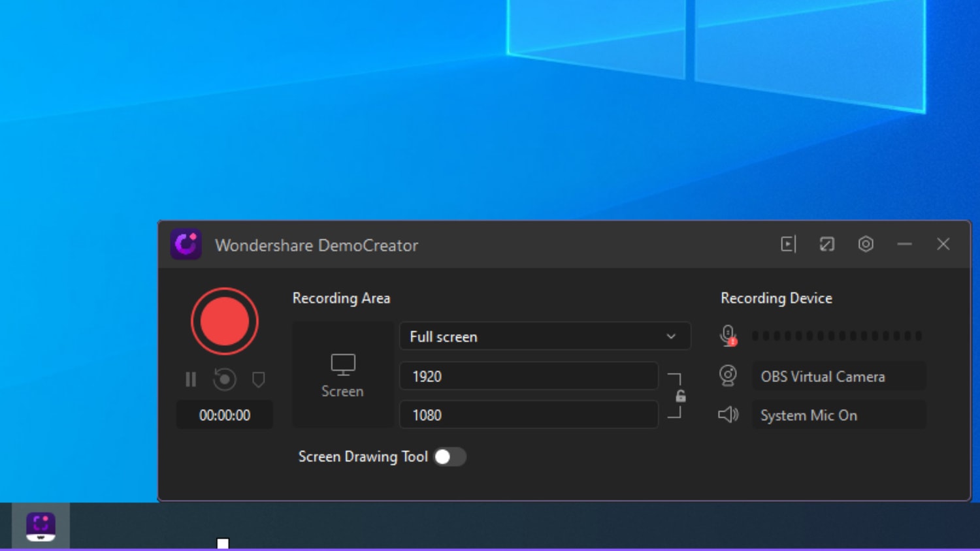Click the 1920 width input field
The height and width of the screenshot is (551, 980).
[529, 376]
